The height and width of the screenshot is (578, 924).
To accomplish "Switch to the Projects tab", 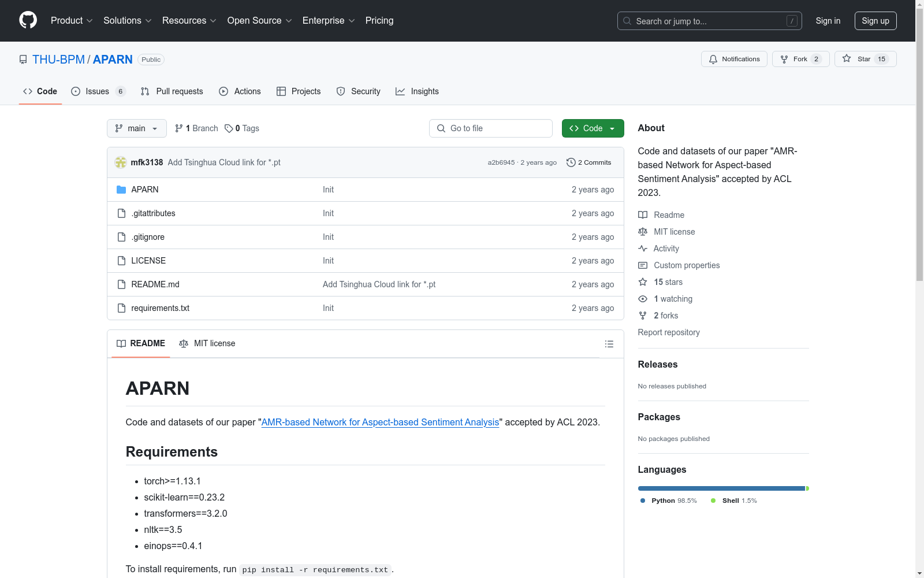I will [299, 91].
